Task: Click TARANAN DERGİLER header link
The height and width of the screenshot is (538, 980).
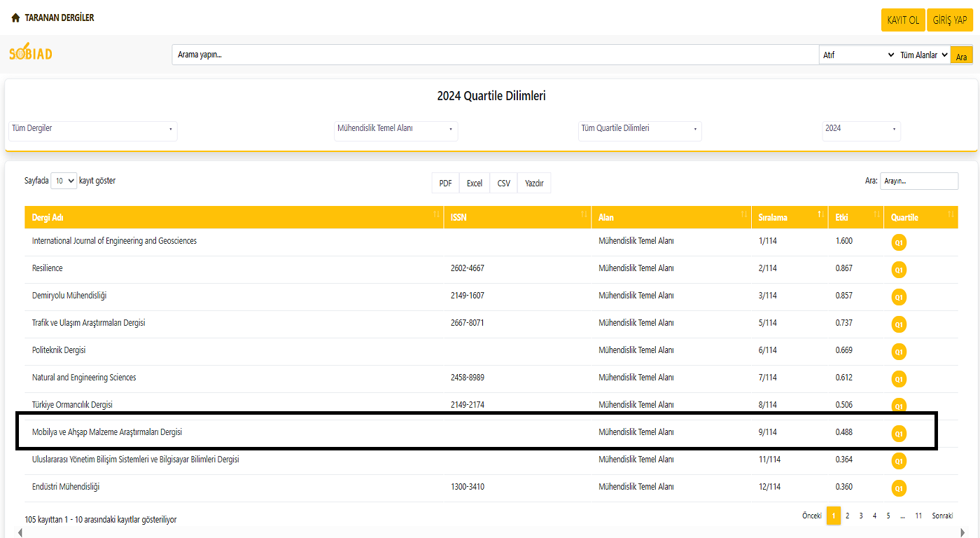Action: coord(59,18)
